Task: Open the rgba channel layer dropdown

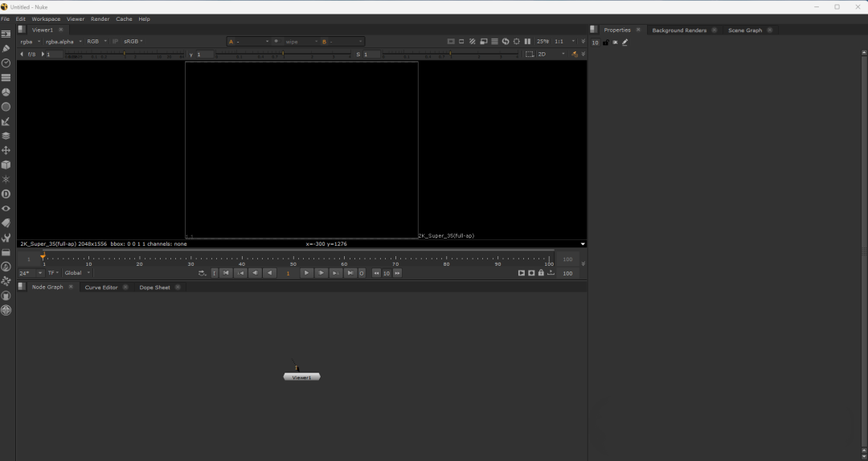Action: pyautogui.click(x=29, y=41)
